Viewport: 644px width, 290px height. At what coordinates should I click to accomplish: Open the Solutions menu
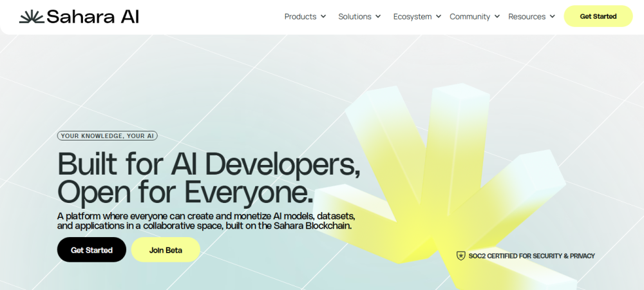point(355,16)
